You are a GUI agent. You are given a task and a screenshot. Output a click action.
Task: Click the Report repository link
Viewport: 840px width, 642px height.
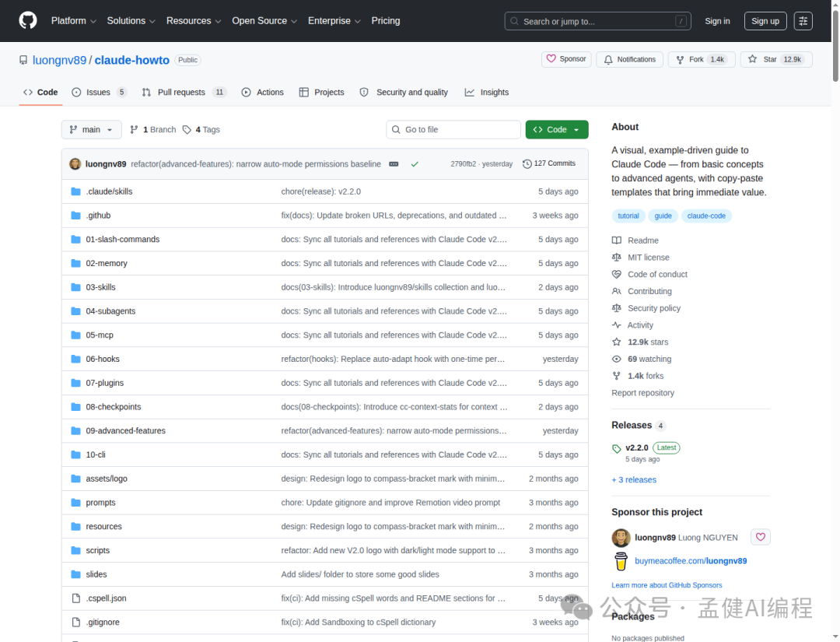pos(642,392)
